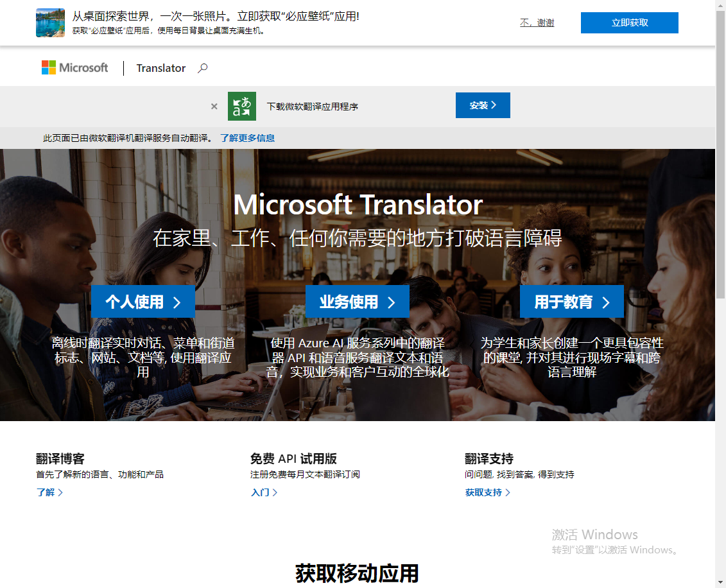Click text 问问题, 找到答案, 得到支持
Viewport: 726px width, 588px height.
519,474
